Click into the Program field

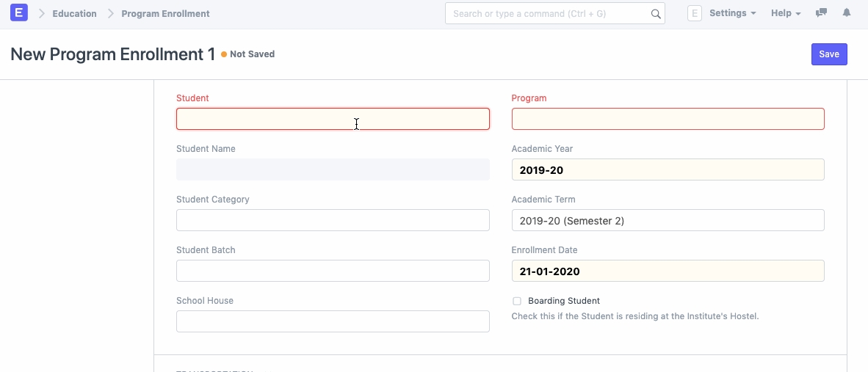point(668,119)
